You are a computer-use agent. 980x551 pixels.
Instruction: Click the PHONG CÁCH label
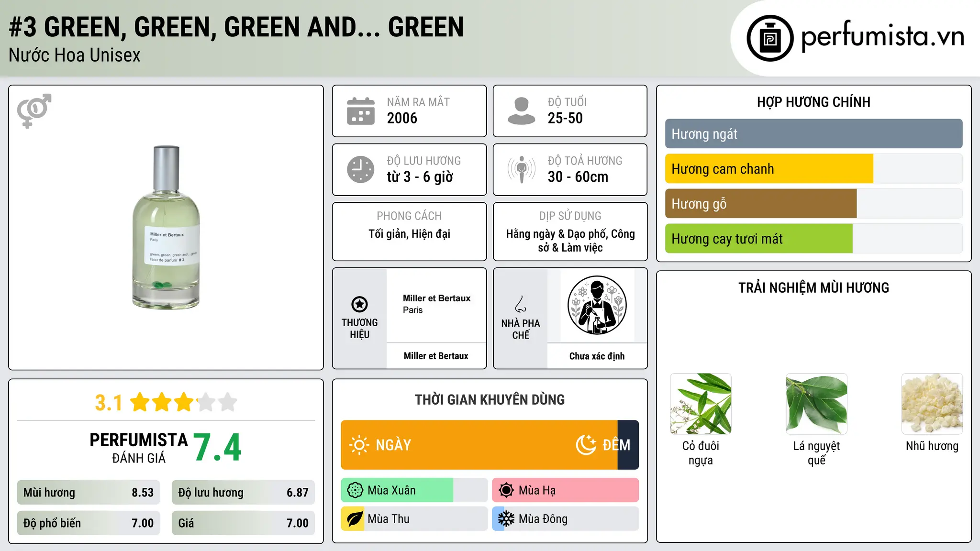[x=409, y=216]
